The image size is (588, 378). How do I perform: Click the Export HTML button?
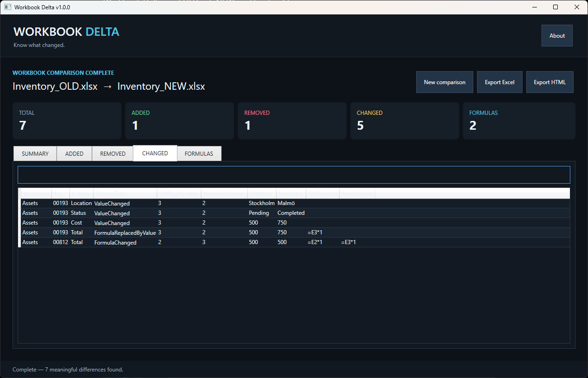[x=550, y=82]
